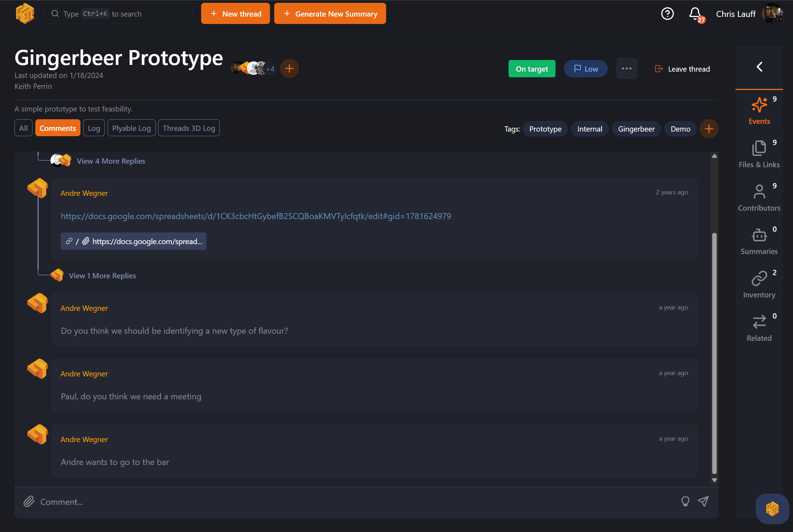This screenshot has height=532, width=793.
Task: Expand View 4 More Replies
Action: (111, 161)
